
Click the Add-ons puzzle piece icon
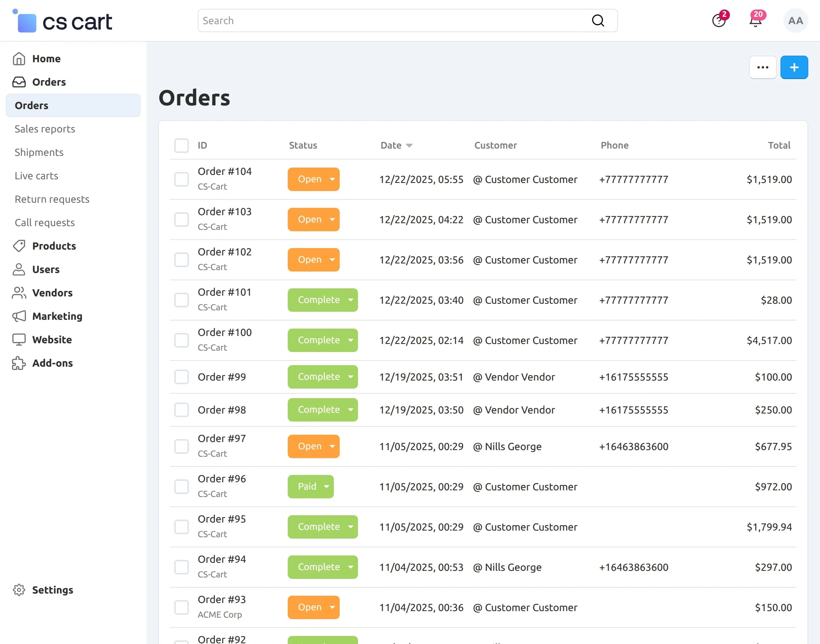19,363
